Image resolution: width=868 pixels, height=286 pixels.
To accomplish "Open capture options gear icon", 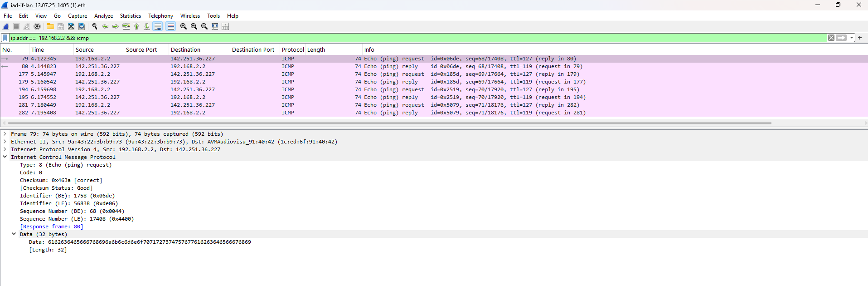I will 37,26.
